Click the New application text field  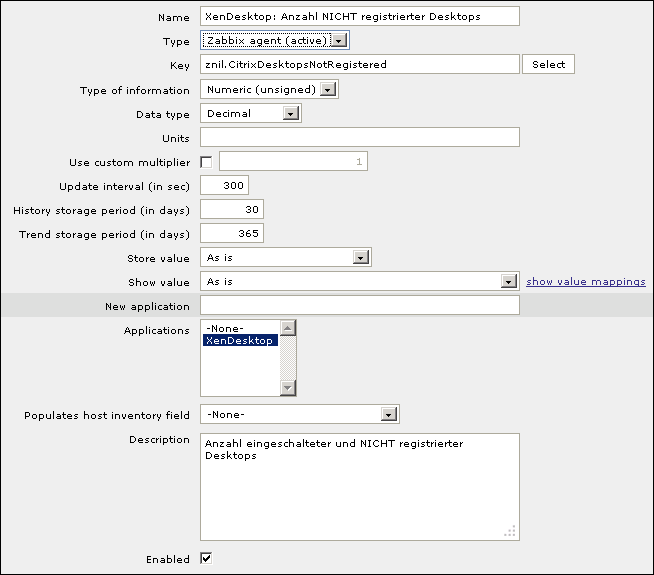(360, 306)
